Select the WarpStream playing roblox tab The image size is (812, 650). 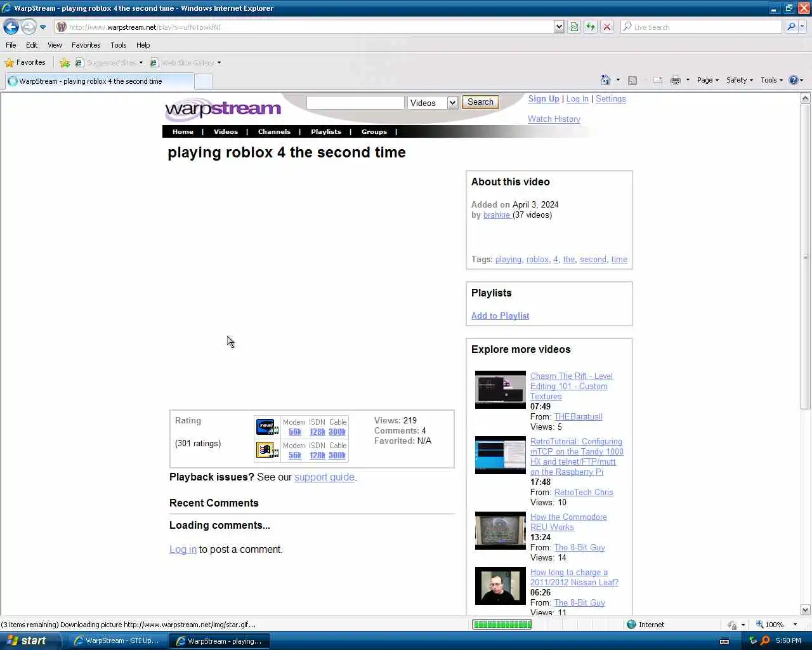click(99, 81)
